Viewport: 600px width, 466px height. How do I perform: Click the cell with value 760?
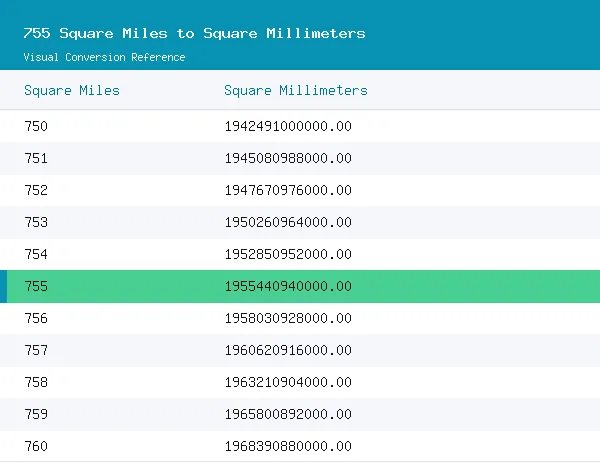tap(36, 446)
